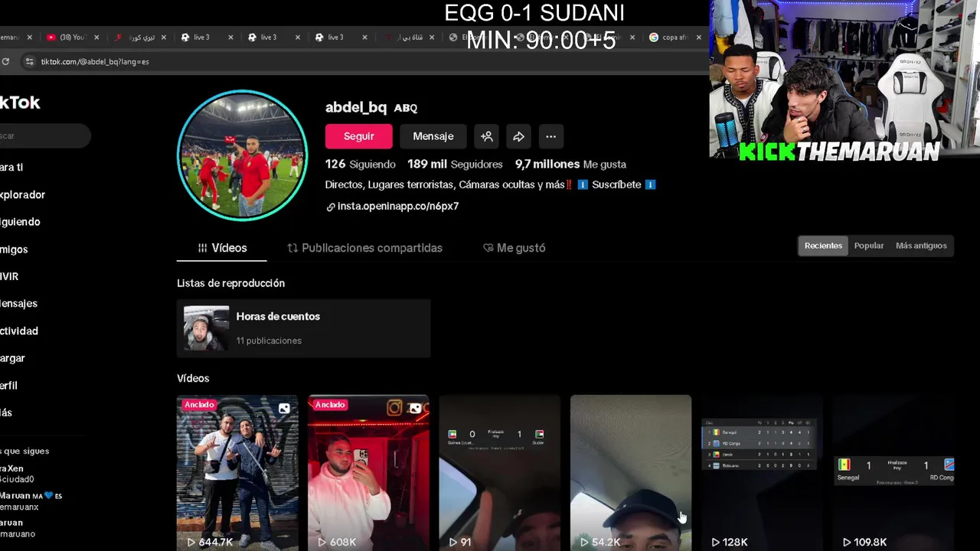Open the Horas de cuentos playlist

303,328
